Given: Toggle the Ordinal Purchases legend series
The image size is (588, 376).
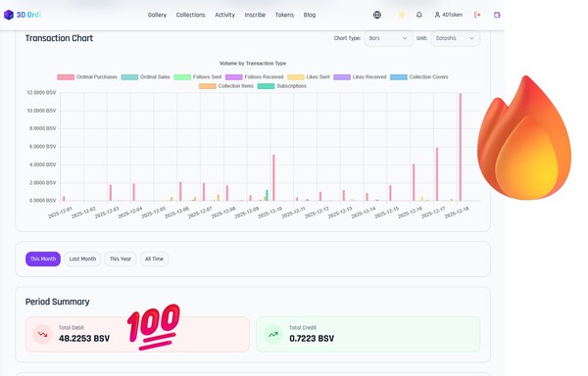Looking at the screenshot, I should click(87, 77).
